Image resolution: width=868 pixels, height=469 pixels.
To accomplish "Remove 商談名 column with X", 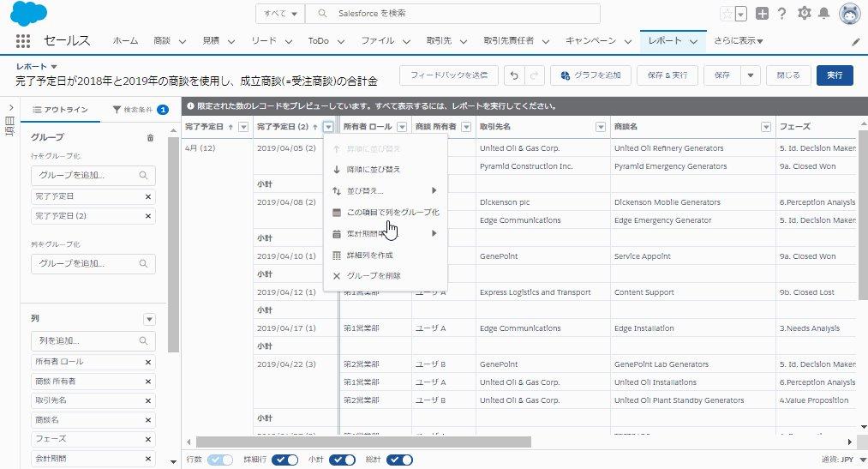I will pos(147,420).
